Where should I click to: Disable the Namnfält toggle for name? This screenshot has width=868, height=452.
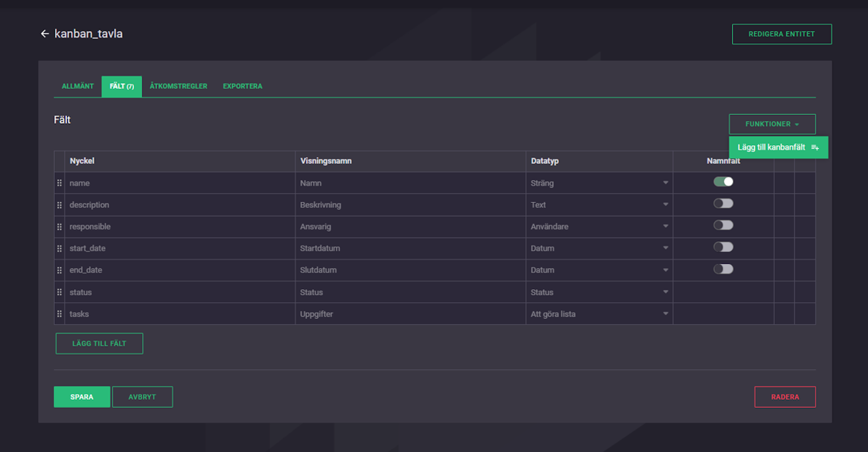(x=723, y=181)
